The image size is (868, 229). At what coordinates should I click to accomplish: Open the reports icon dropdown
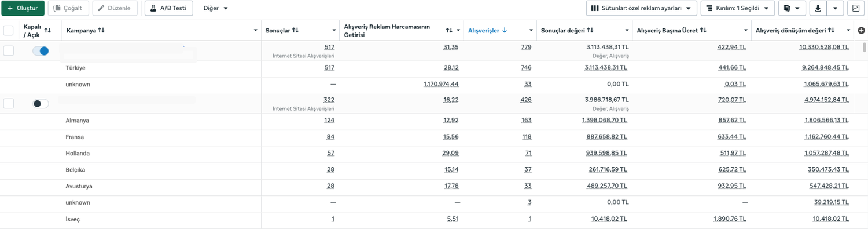pos(792,8)
